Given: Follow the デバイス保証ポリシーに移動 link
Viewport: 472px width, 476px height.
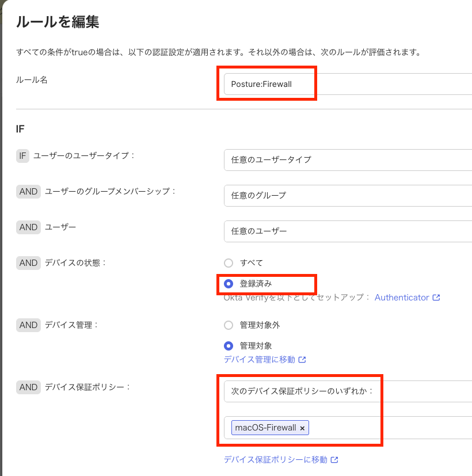Looking at the screenshot, I should point(275,460).
